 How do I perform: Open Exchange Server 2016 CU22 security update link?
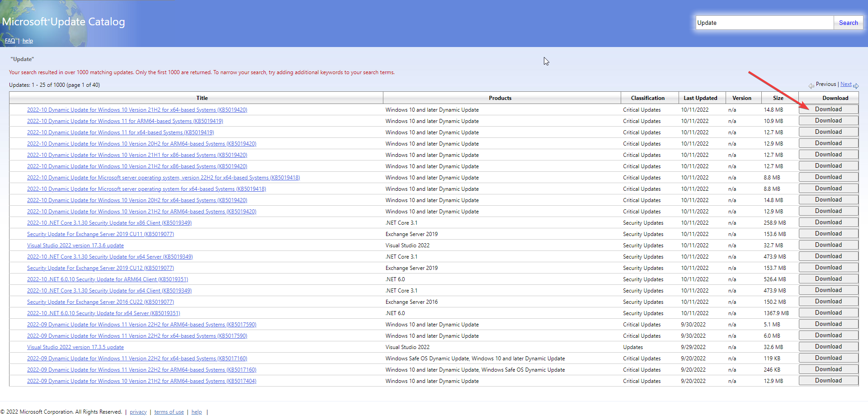(100, 302)
